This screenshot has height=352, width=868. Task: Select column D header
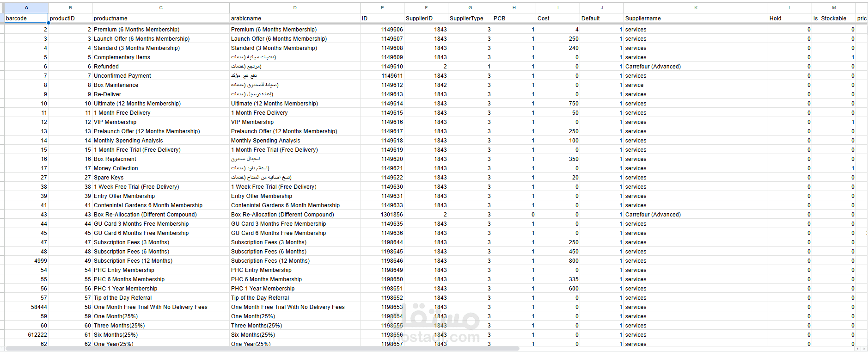click(x=295, y=7)
